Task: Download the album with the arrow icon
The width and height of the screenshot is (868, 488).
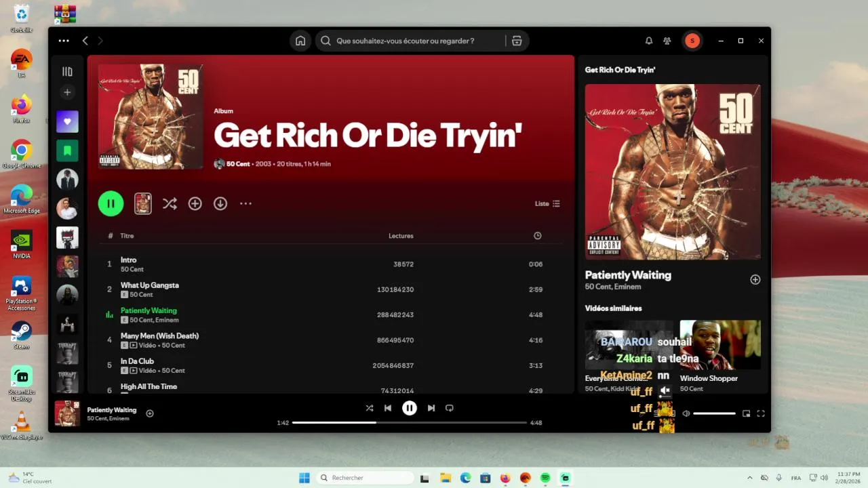Action: [220, 203]
